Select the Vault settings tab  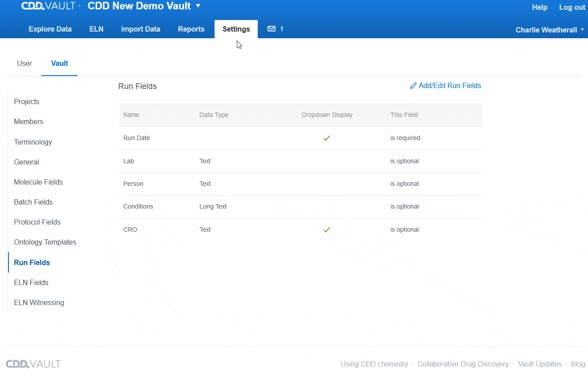[x=60, y=63]
